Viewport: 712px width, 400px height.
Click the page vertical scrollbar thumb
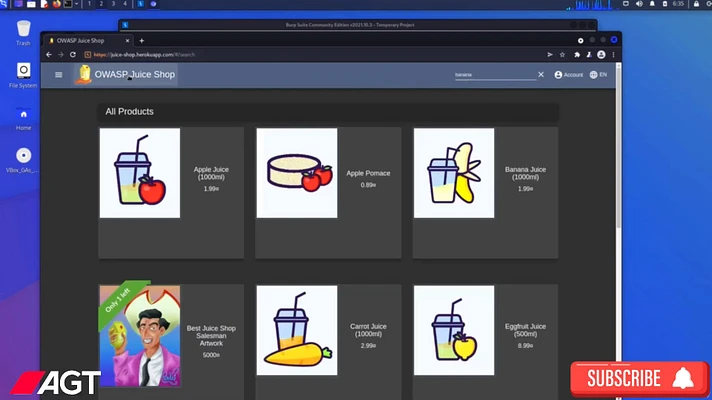pyautogui.click(x=618, y=150)
